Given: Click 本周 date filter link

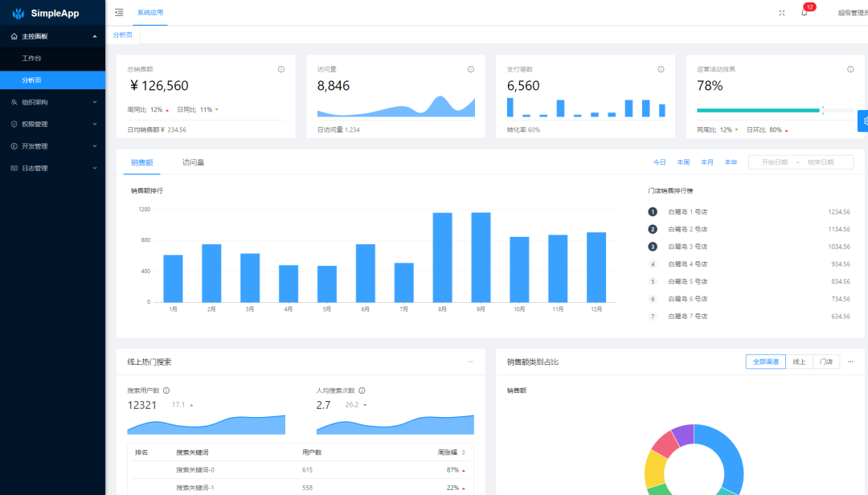Looking at the screenshot, I should coord(683,162).
